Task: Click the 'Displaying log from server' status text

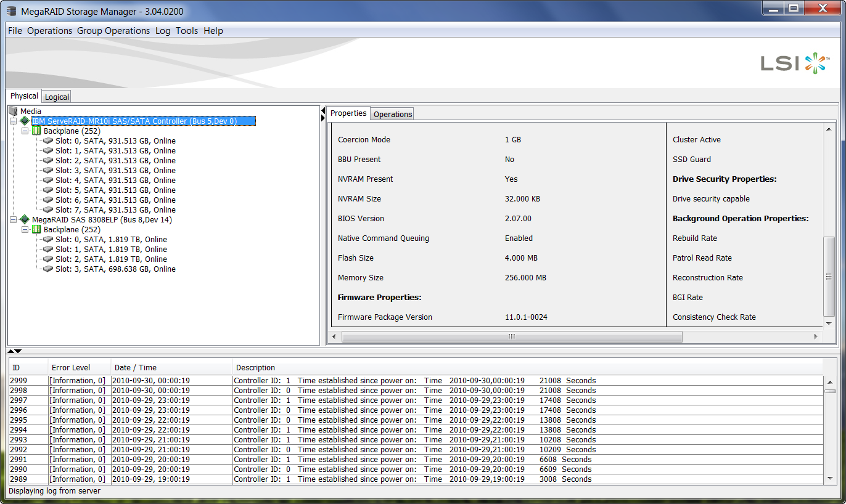Action: 54,491
